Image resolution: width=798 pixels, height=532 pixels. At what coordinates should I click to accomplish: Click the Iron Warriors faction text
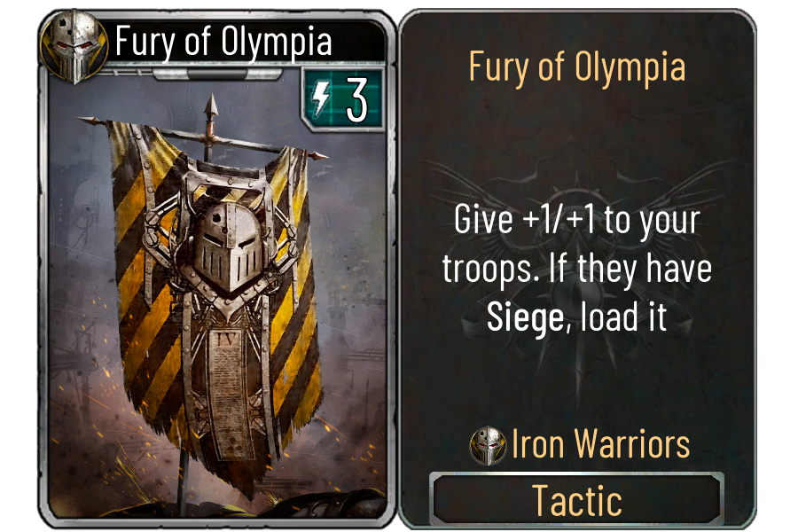[600, 444]
